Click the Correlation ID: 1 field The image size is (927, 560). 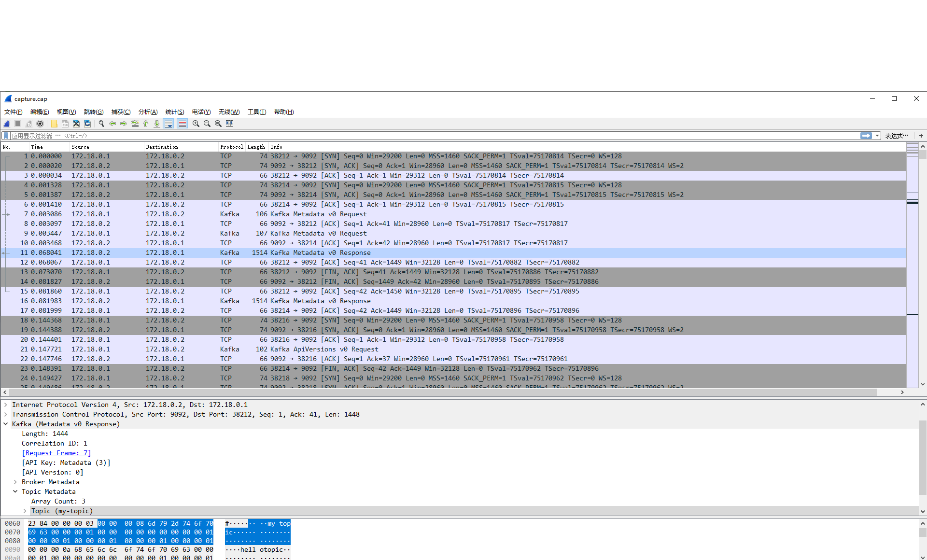click(55, 443)
